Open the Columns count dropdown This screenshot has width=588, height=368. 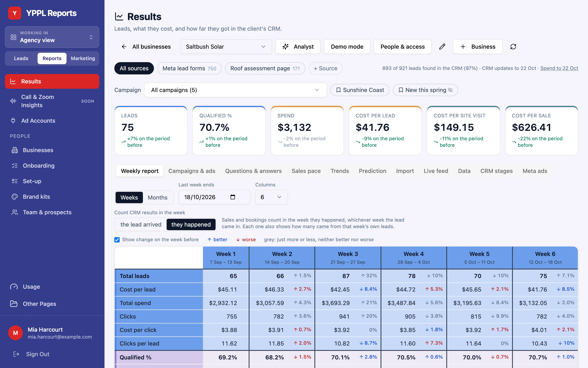(271, 197)
